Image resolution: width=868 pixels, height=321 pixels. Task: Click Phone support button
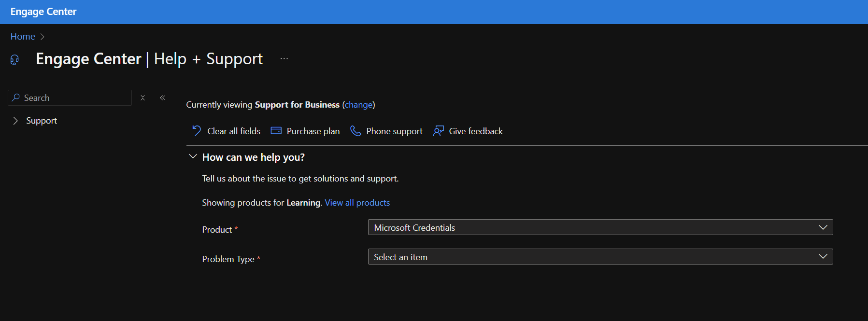pos(386,131)
